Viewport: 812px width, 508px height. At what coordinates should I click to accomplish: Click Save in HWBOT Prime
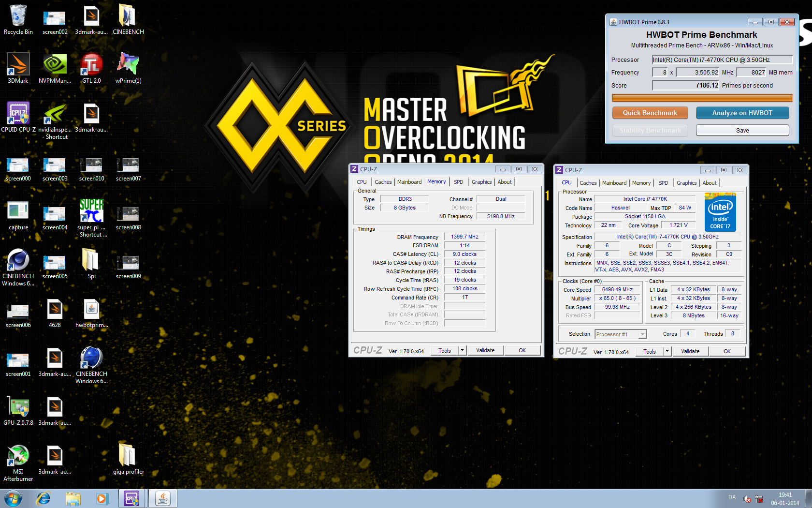tap(742, 130)
